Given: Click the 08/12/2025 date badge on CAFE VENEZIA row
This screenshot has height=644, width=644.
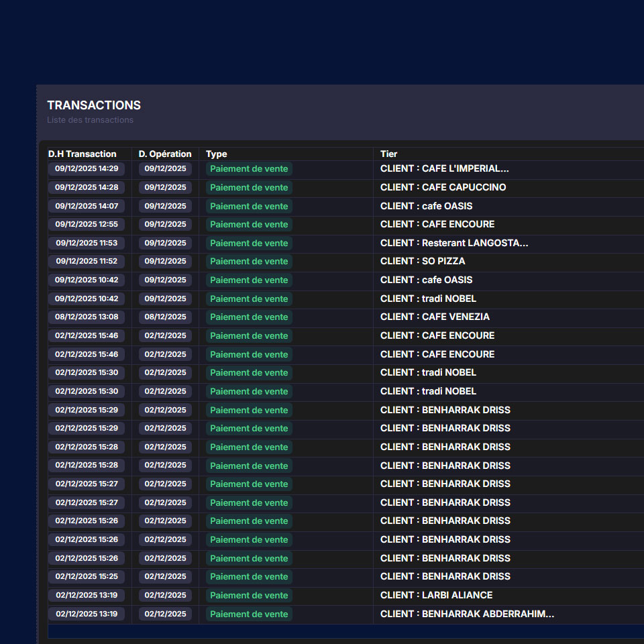Looking at the screenshot, I should (165, 317).
